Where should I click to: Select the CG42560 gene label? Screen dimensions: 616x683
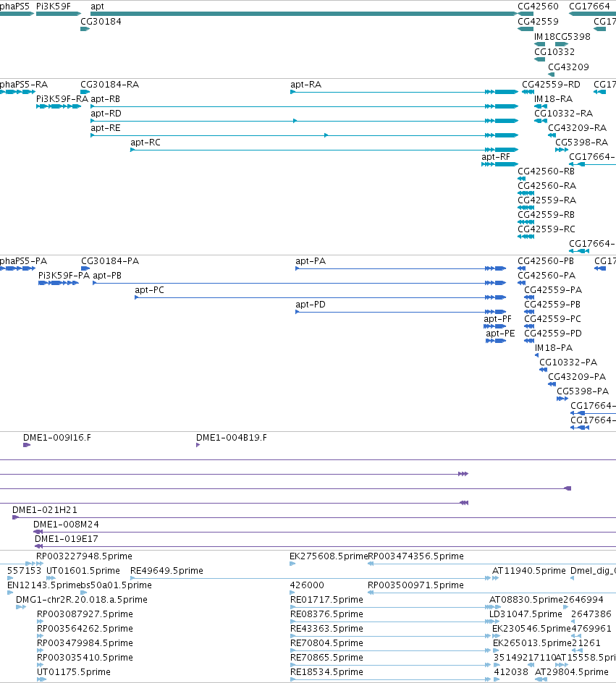pyautogui.click(x=538, y=6)
